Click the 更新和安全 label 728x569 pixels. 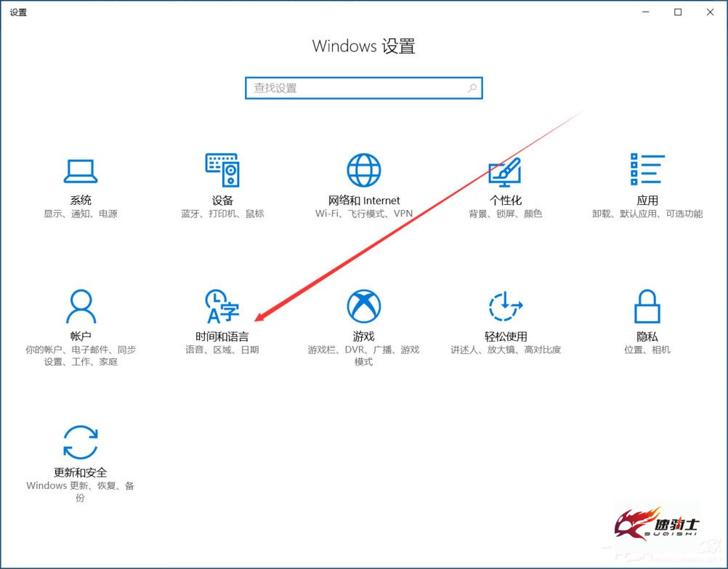pyautogui.click(x=81, y=472)
